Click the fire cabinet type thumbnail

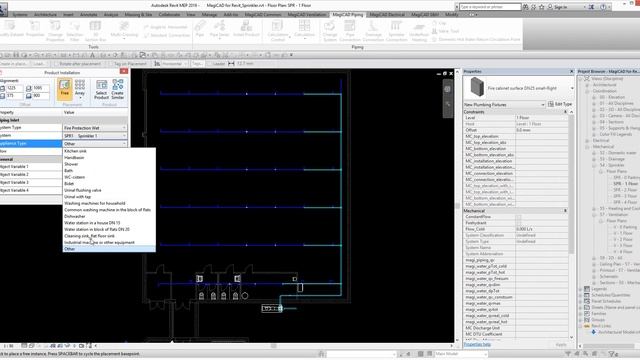(x=476, y=87)
